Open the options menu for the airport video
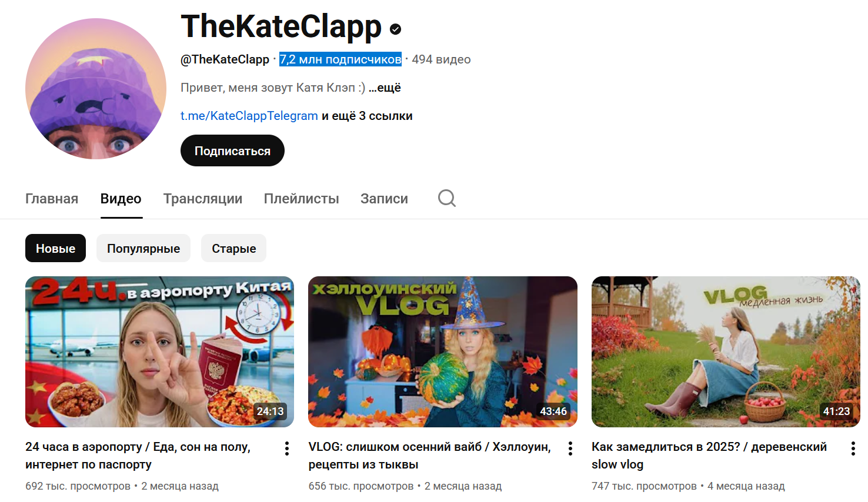 tap(287, 449)
